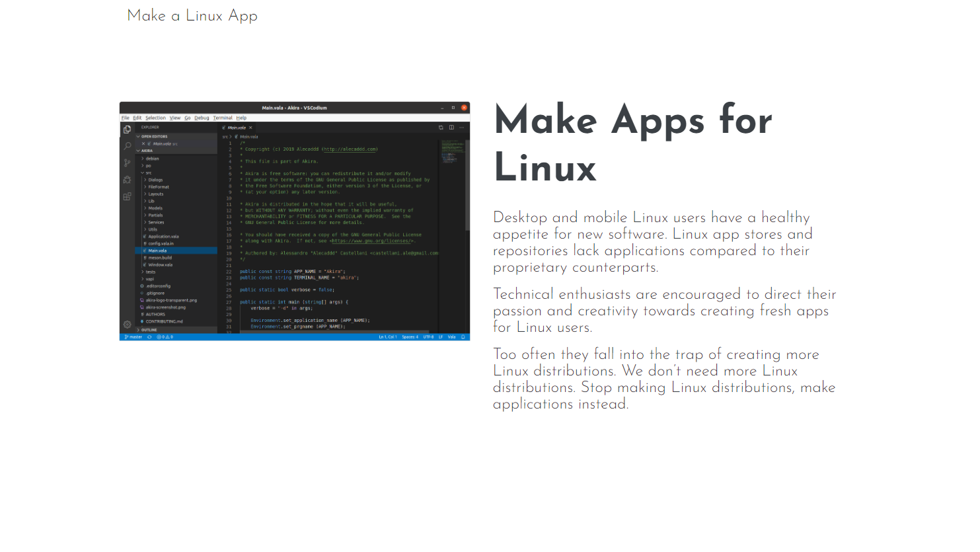Click the paragraph starting "Too often they fall"

(x=664, y=379)
